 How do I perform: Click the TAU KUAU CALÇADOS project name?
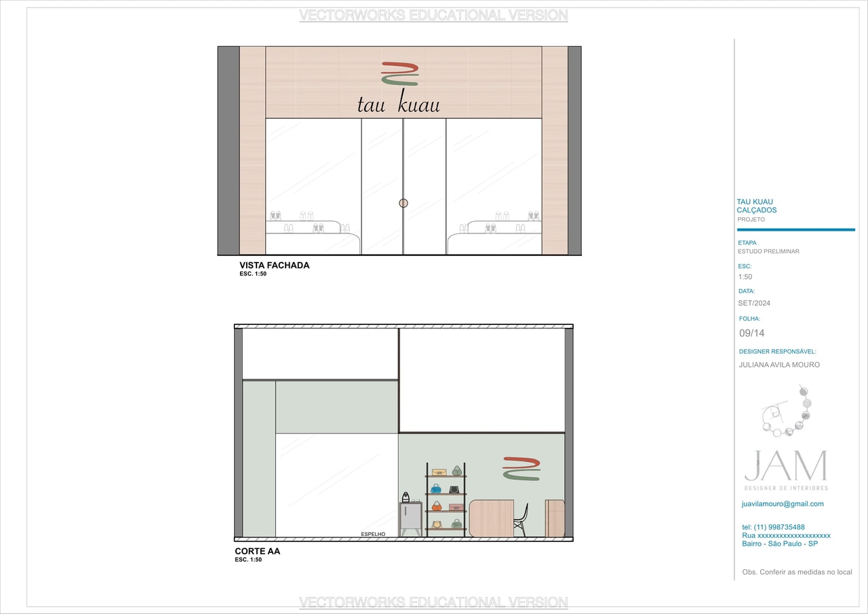pos(757,206)
